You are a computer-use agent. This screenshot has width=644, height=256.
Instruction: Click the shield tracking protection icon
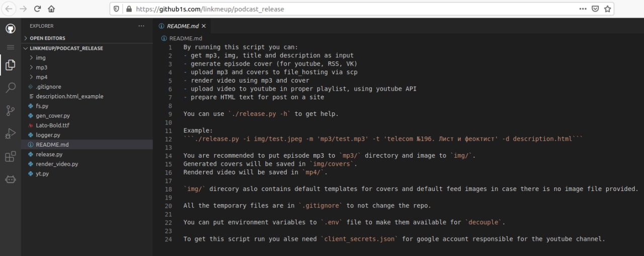pos(117,9)
